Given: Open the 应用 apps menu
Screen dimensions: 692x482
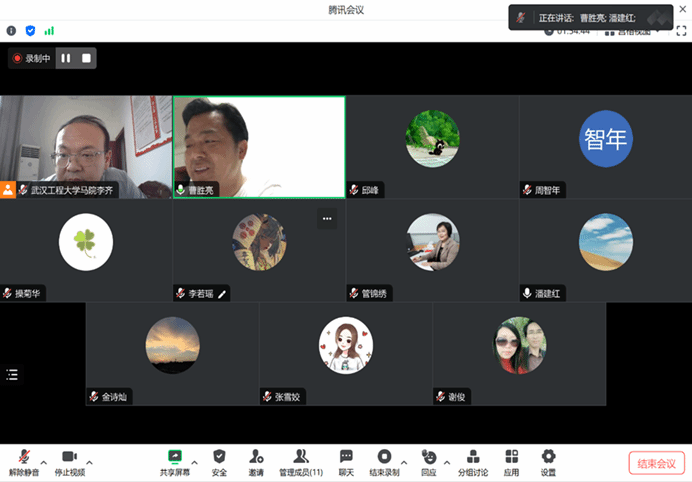Looking at the screenshot, I should [x=511, y=461].
